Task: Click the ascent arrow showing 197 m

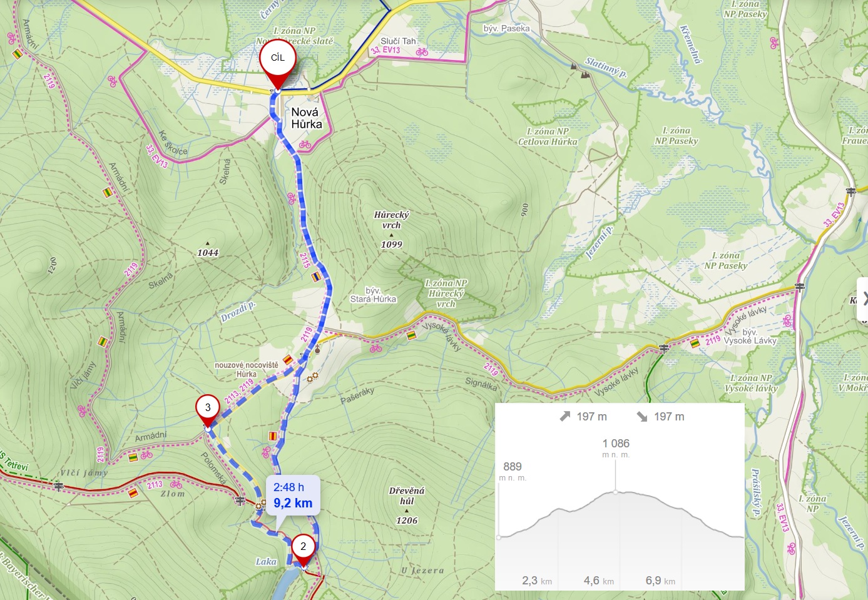Action: (x=564, y=417)
